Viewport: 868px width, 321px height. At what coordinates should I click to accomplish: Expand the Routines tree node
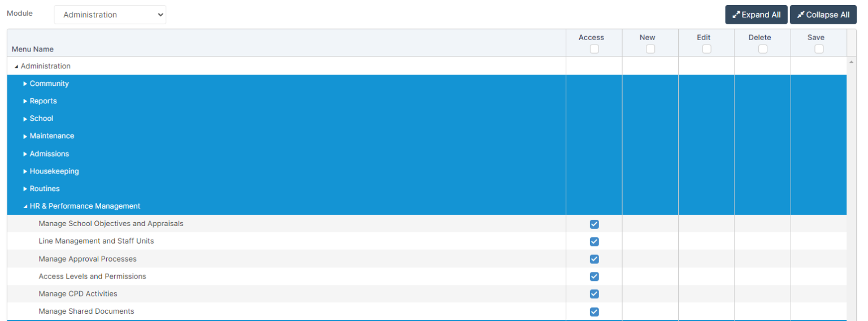point(25,189)
